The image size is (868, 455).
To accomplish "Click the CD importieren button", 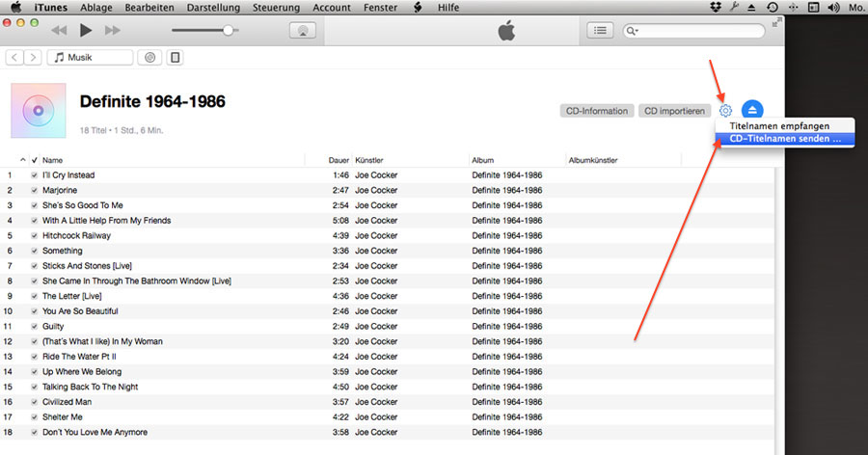I will point(674,111).
